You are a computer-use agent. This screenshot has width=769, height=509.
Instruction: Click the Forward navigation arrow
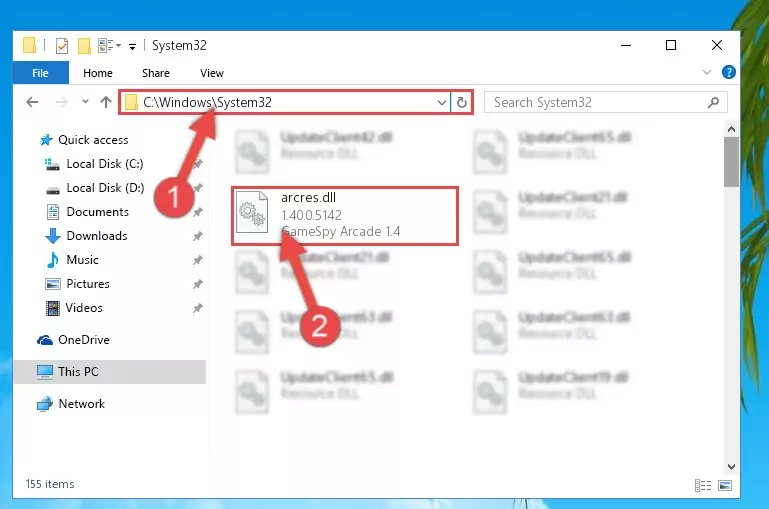[x=61, y=102]
